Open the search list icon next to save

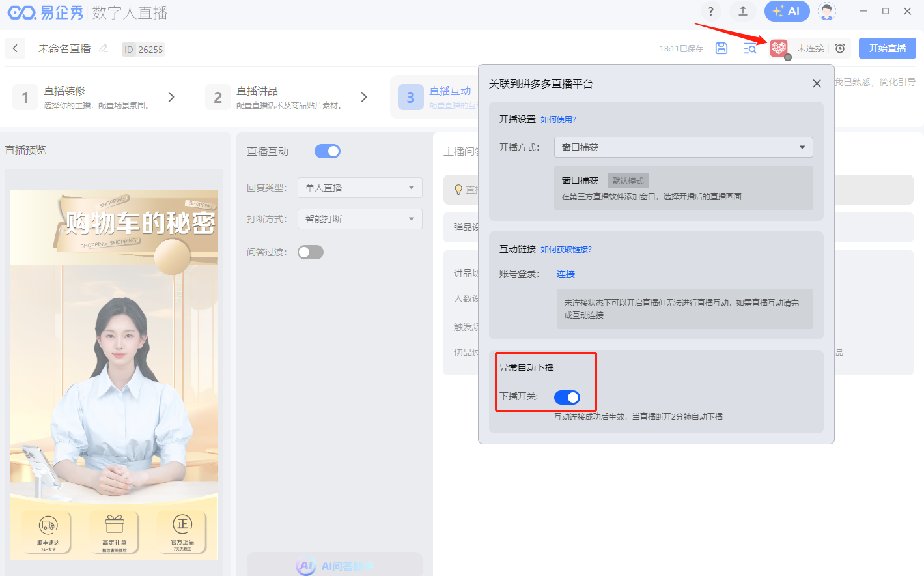750,48
